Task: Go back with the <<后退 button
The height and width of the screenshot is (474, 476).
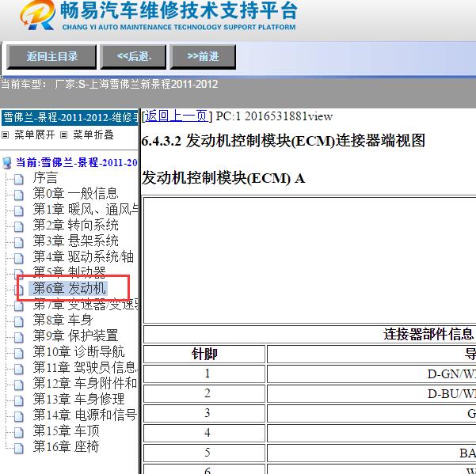Action: point(134,56)
